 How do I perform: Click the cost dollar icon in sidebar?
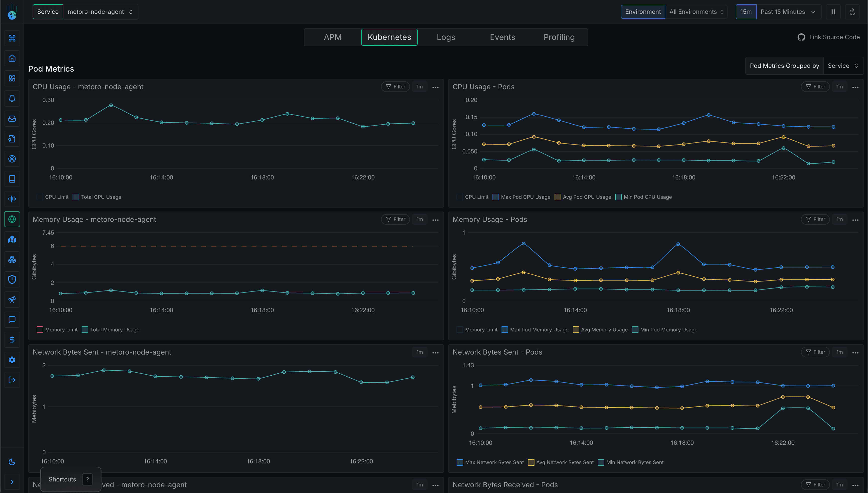tap(12, 340)
